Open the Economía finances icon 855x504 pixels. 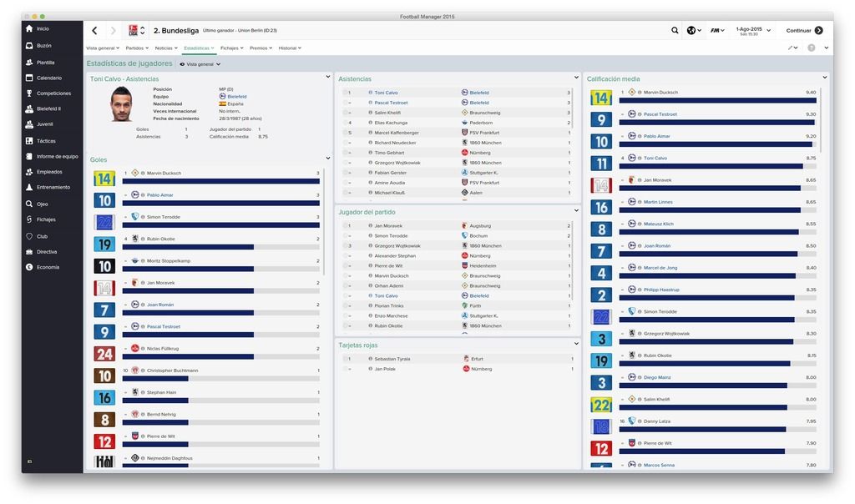click(x=29, y=267)
